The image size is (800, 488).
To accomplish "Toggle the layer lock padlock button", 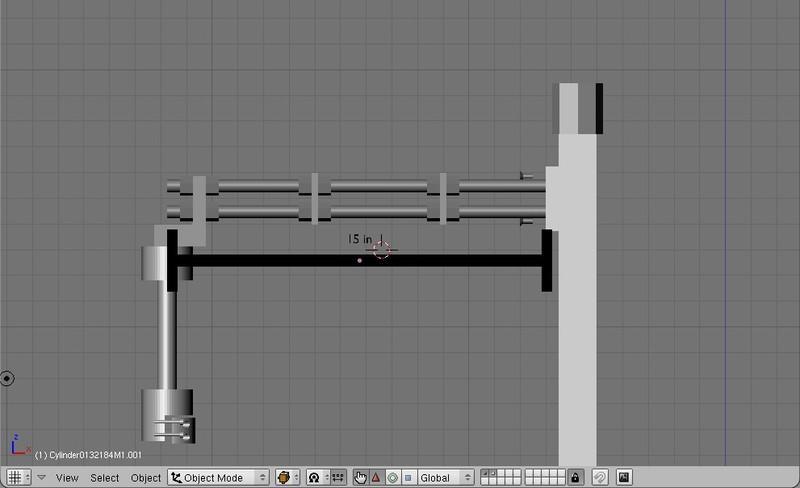I will point(575,477).
